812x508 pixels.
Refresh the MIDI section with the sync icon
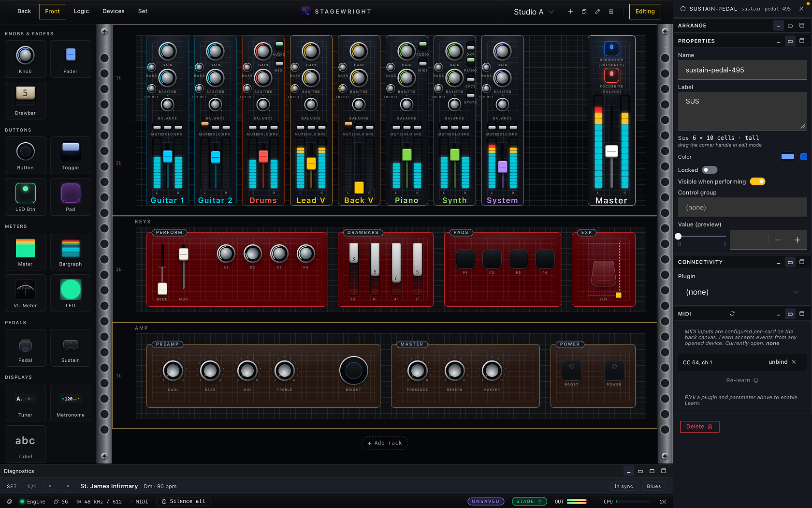tap(732, 314)
